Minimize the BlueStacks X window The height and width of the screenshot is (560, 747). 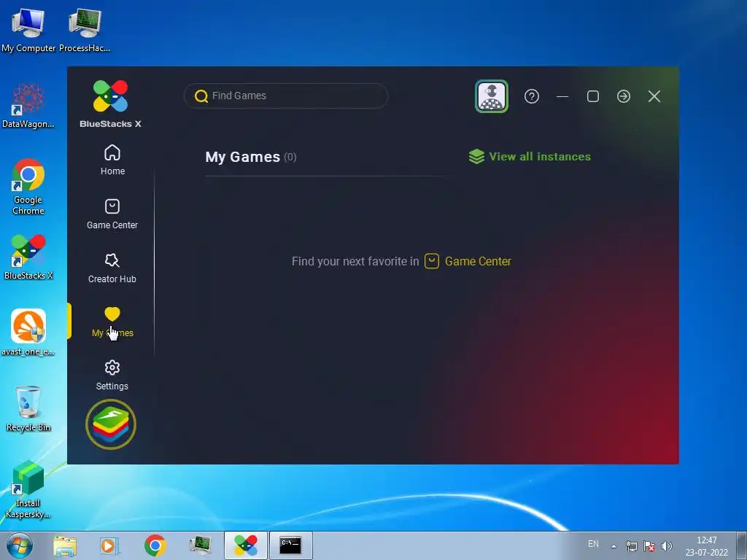click(x=562, y=96)
